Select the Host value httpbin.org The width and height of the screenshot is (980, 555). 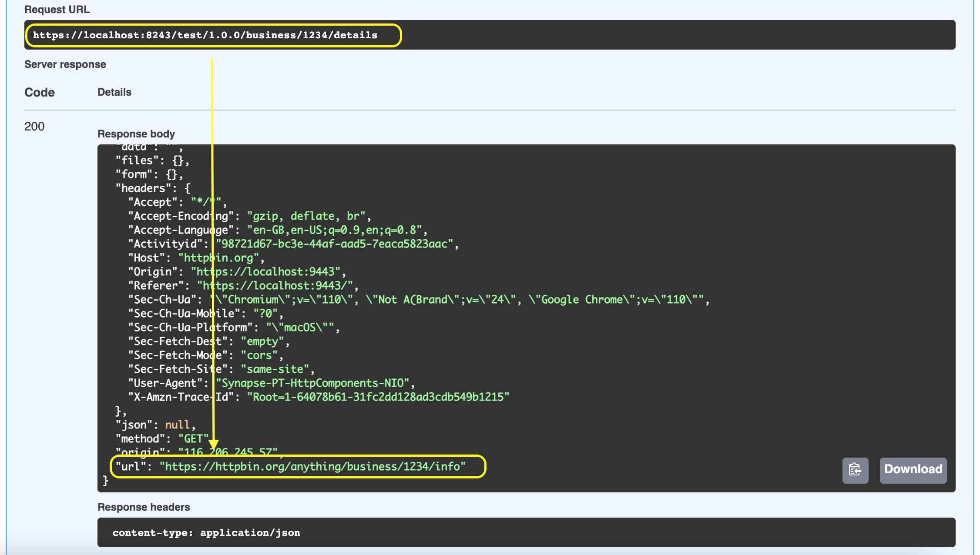tap(220, 257)
